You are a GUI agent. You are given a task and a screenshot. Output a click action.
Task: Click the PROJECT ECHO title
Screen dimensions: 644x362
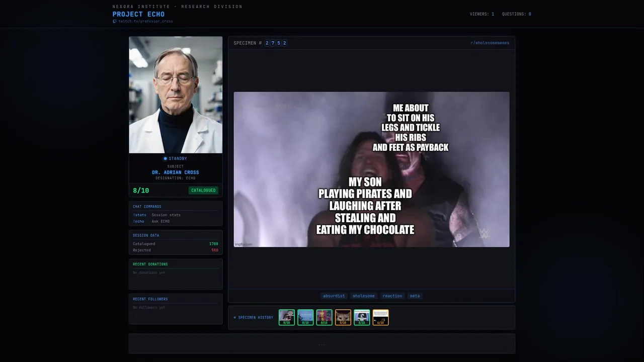coord(138,14)
